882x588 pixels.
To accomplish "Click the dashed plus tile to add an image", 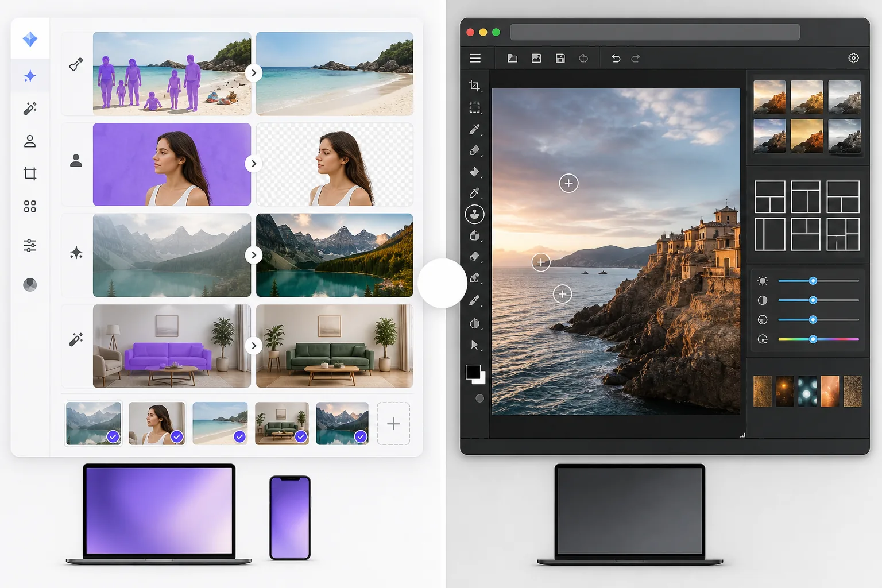I will pos(393,424).
